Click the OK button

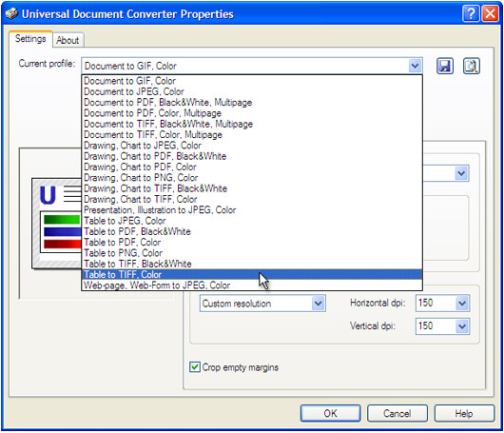(x=330, y=413)
